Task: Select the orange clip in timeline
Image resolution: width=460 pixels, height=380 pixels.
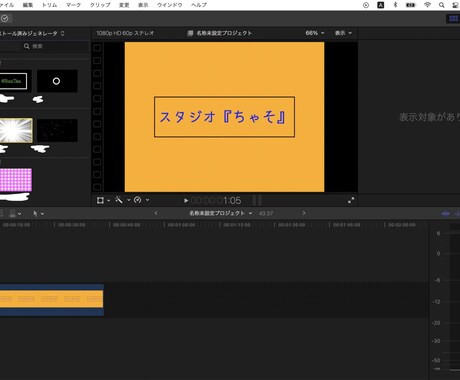Action: coord(52,299)
